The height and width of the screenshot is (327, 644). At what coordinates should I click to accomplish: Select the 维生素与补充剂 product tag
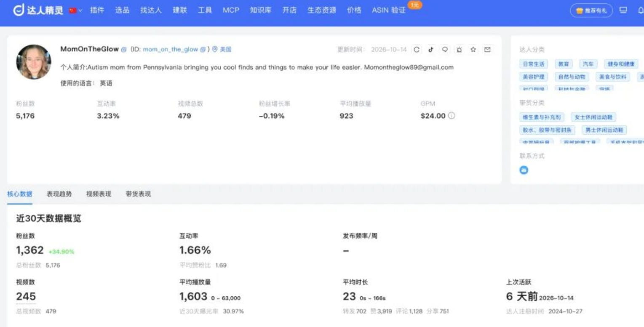pyautogui.click(x=542, y=117)
